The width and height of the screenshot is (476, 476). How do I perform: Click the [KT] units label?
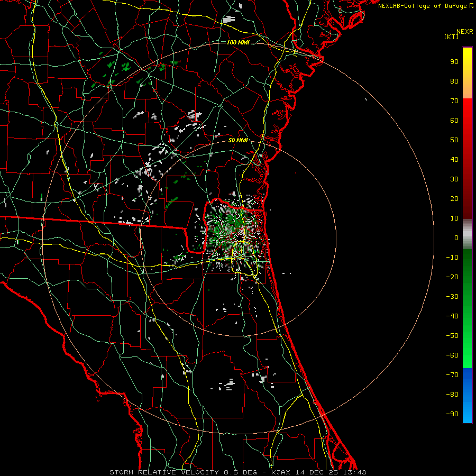[451, 36]
